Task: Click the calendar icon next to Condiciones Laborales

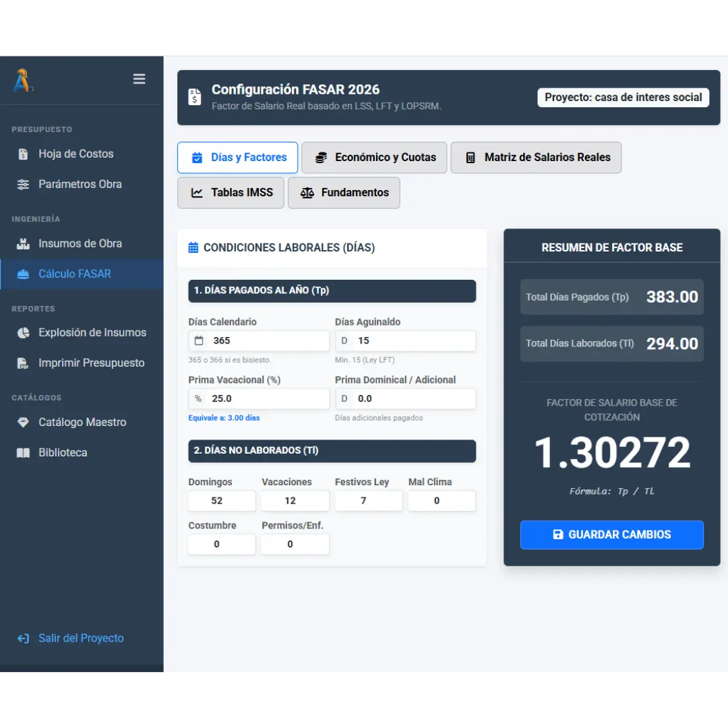Action: [193, 247]
